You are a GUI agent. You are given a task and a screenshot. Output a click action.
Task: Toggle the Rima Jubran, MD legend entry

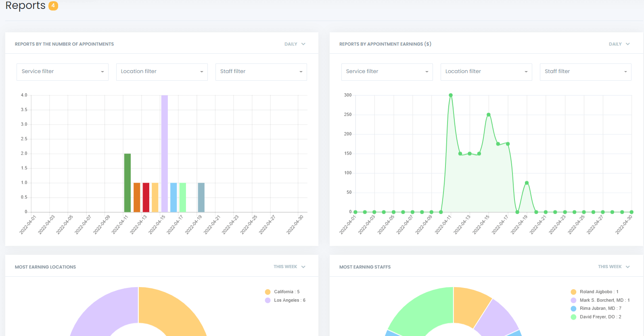coord(596,309)
